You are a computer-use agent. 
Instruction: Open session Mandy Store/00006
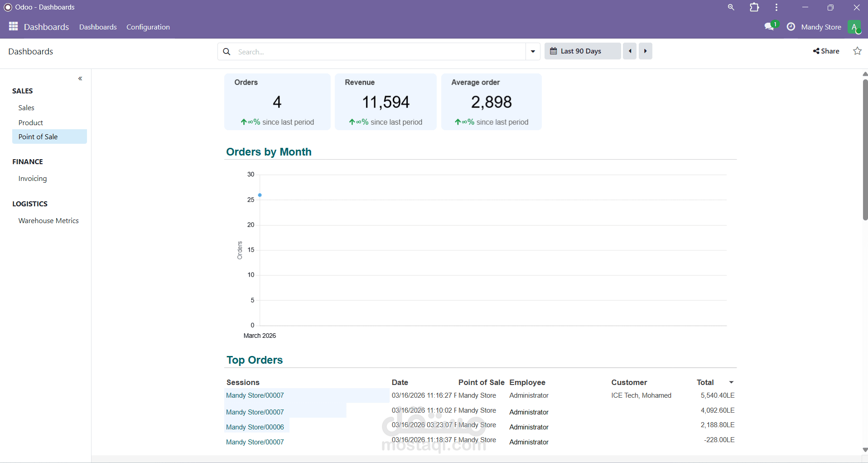pyautogui.click(x=255, y=427)
